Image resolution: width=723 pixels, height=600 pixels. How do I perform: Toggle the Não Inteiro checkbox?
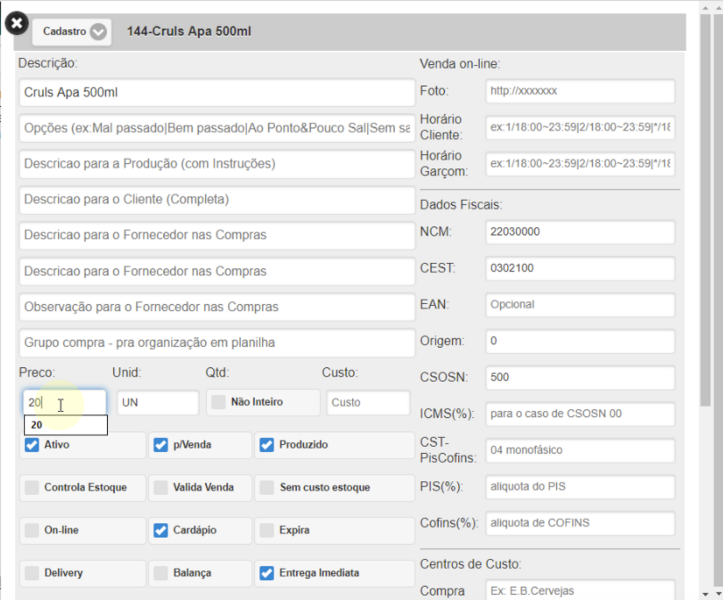(218, 402)
